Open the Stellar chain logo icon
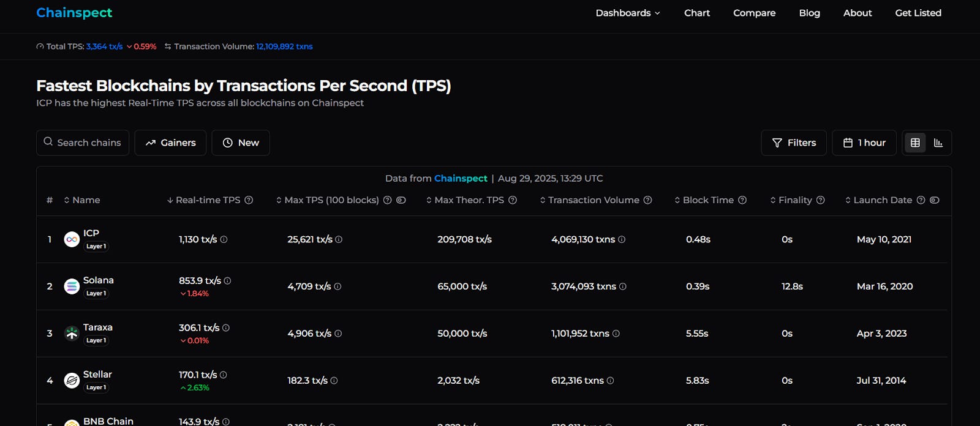The width and height of the screenshot is (980, 426). 72,381
